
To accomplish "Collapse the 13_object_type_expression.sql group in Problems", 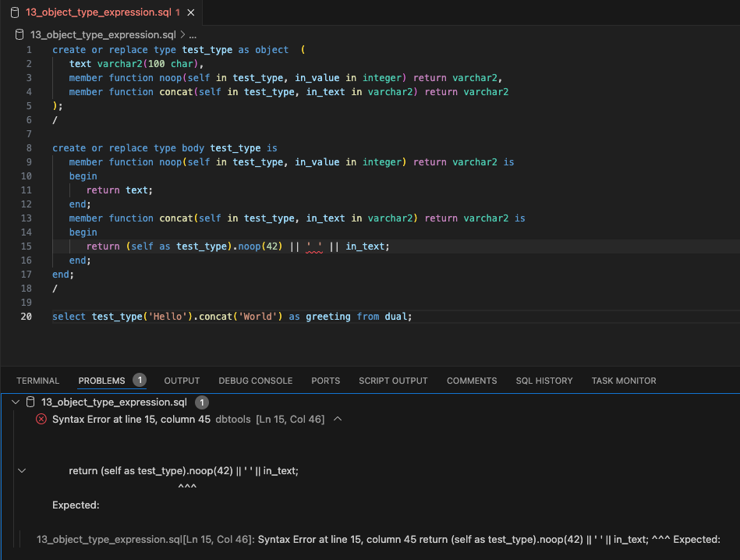I will click(14, 402).
